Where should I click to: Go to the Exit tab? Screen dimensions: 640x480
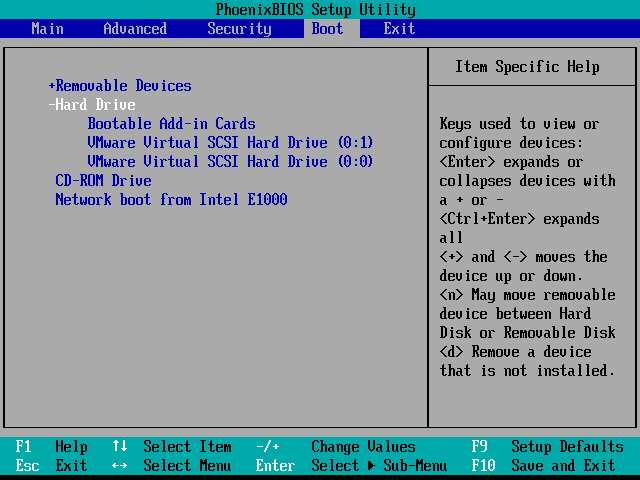(399, 29)
